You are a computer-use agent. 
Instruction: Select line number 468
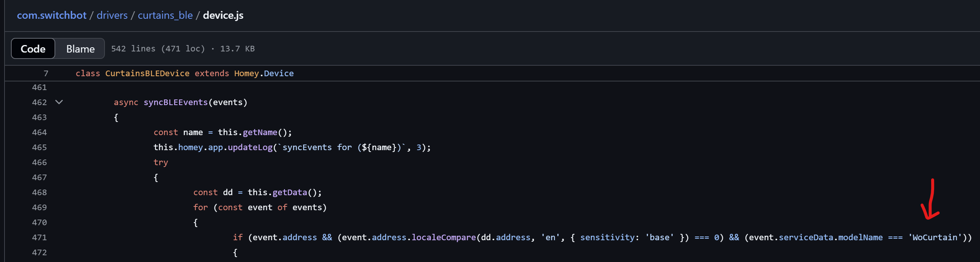coord(39,192)
